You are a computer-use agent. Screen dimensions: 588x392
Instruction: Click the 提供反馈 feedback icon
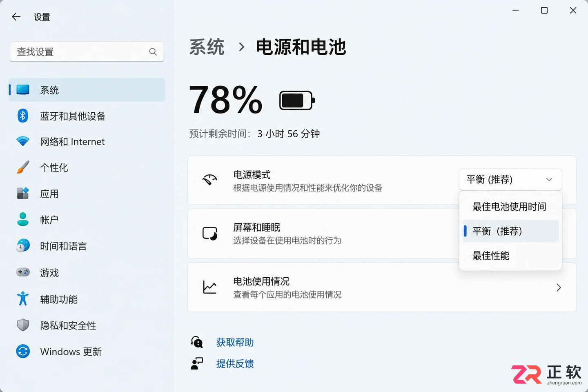tap(197, 363)
